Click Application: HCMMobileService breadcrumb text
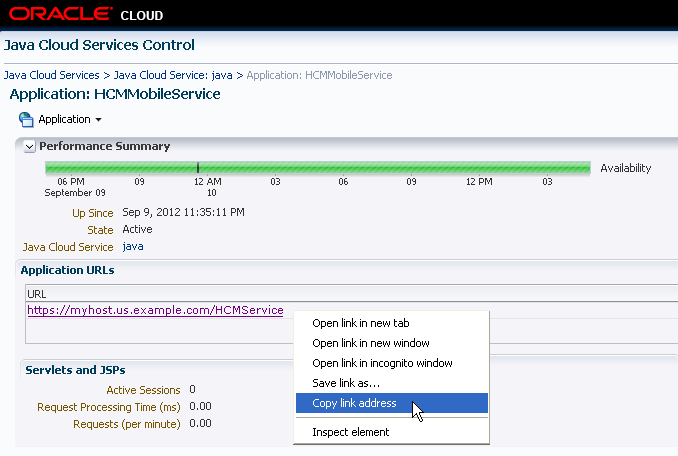Screen dimensions: 678x456 pos(320,75)
